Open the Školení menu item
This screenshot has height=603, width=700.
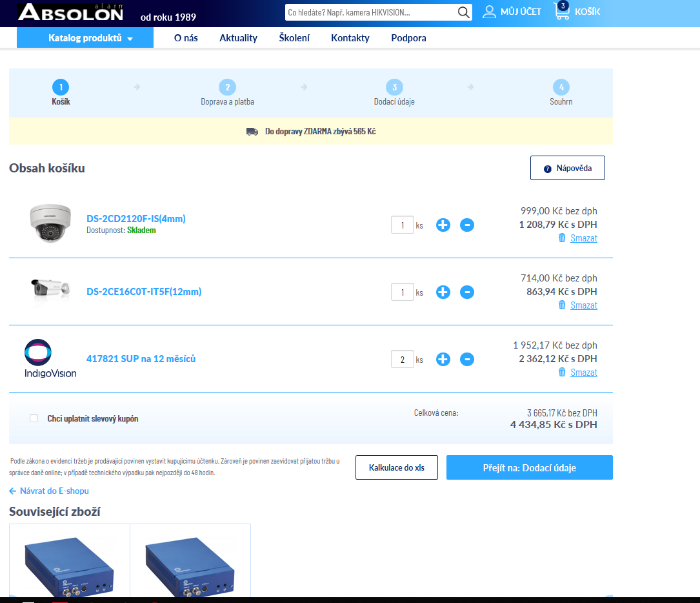pos(294,38)
